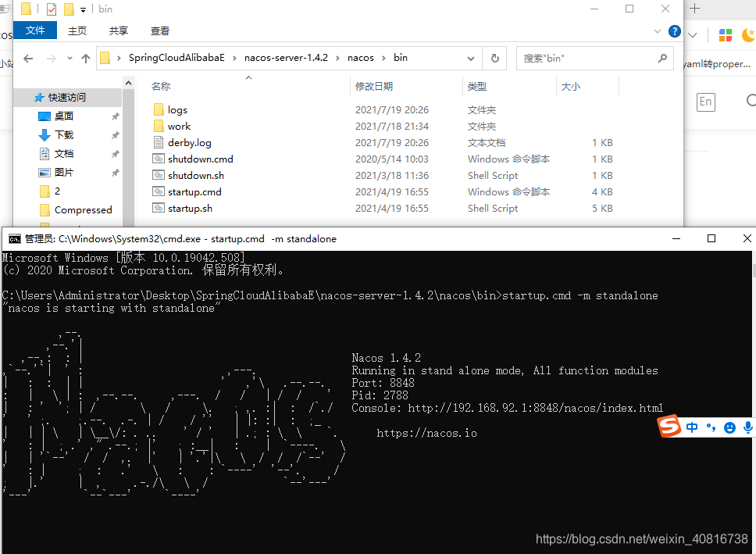Open Documents in quick access
The height and width of the screenshot is (554, 756).
(x=63, y=154)
